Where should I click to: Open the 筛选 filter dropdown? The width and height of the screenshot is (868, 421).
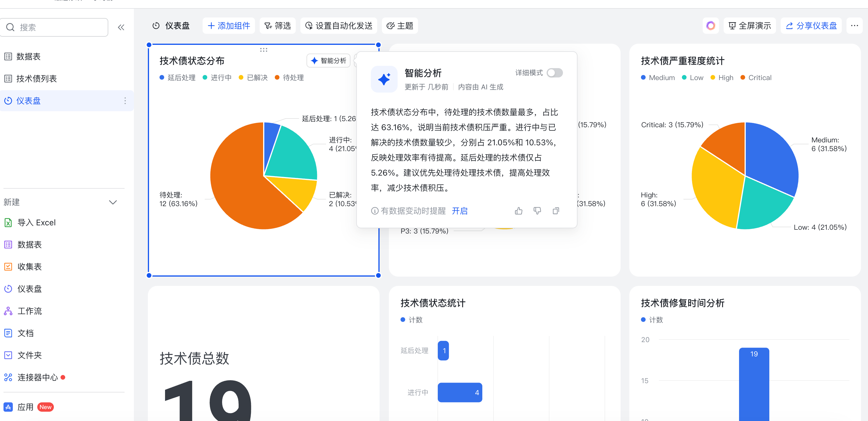[x=277, y=26]
